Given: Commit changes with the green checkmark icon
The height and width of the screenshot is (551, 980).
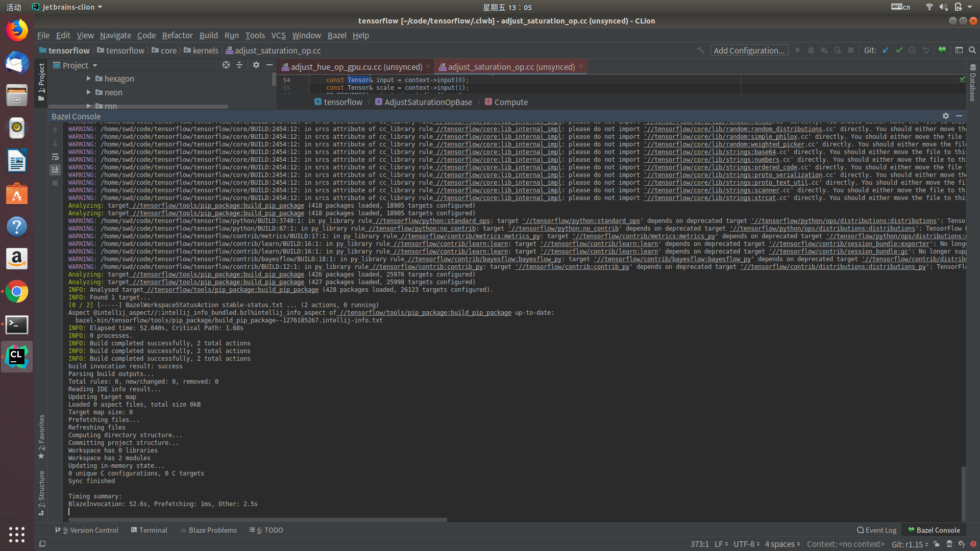Looking at the screenshot, I should click(x=899, y=51).
